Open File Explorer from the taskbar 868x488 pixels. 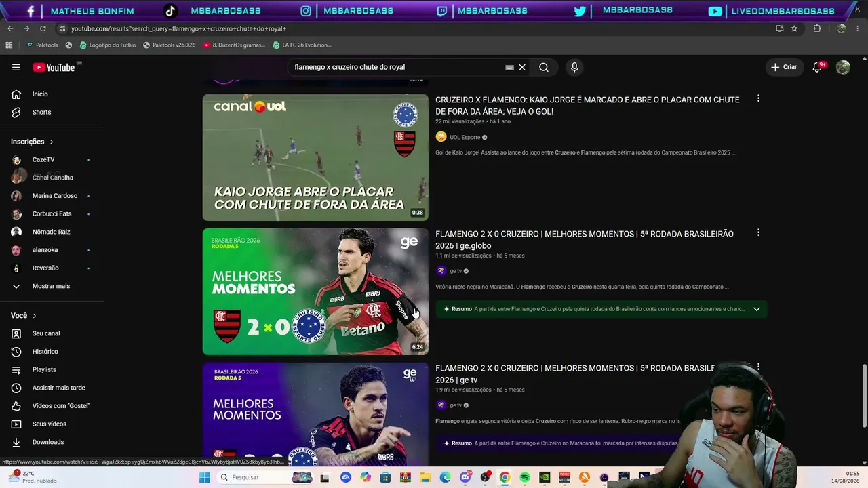click(x=425, y=478)
